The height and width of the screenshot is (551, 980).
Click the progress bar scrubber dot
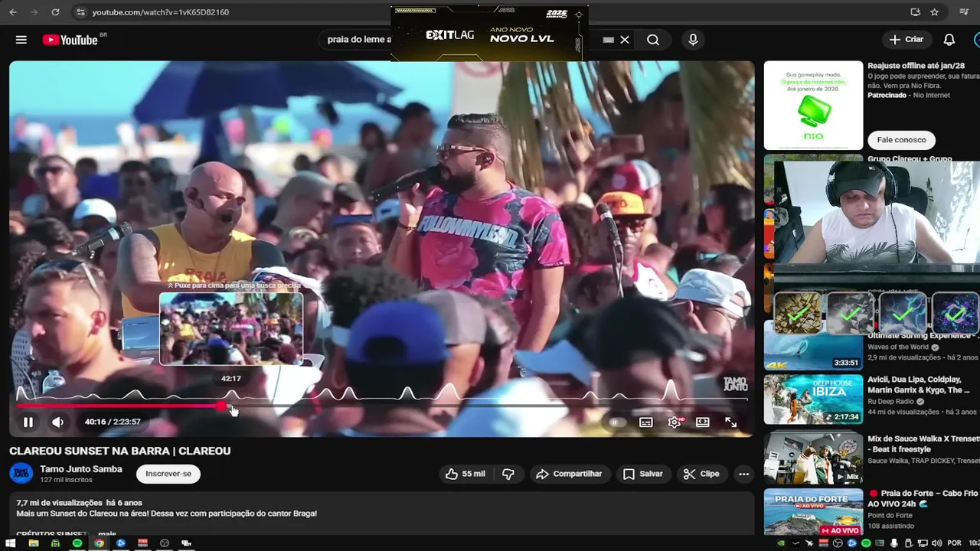pos(221,406)
